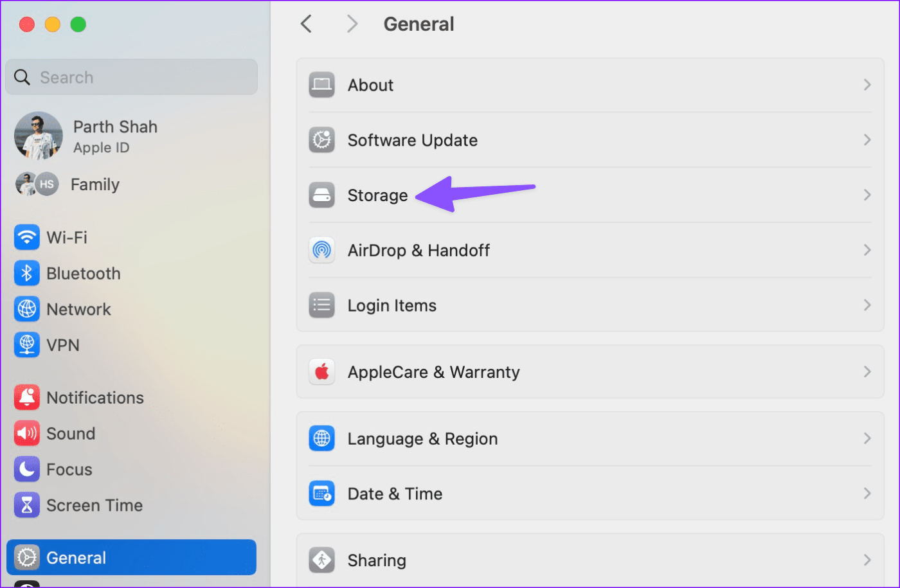This screenshot has width=900, height=588.
Task: Expand the AirDrop & Handoff chevron
Action: point(867,250)
